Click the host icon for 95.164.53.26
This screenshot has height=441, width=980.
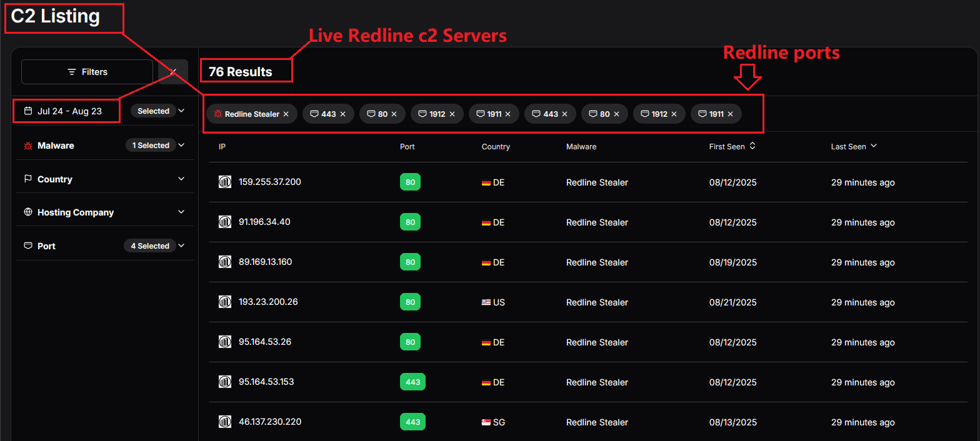click(x=225, y=342)
